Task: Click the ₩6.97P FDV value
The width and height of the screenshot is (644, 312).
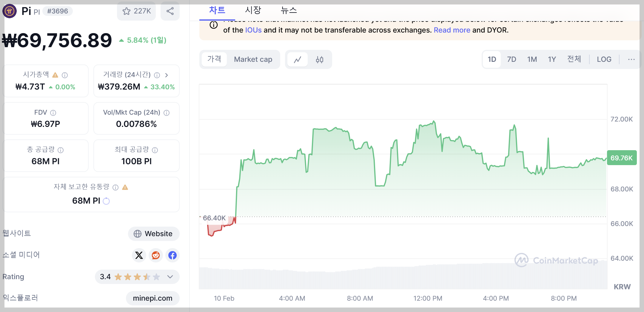Action: (45, 124)
